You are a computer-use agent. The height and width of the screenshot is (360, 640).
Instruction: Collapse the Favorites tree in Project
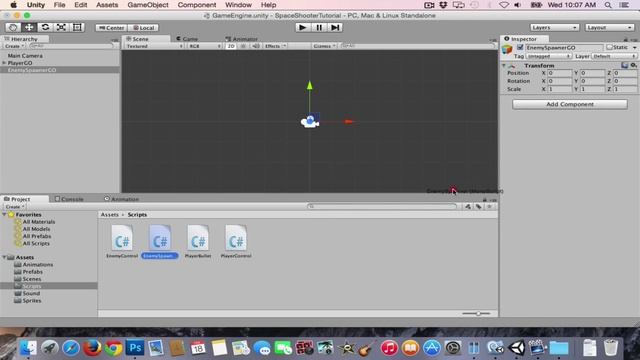(x=4, y=214)
